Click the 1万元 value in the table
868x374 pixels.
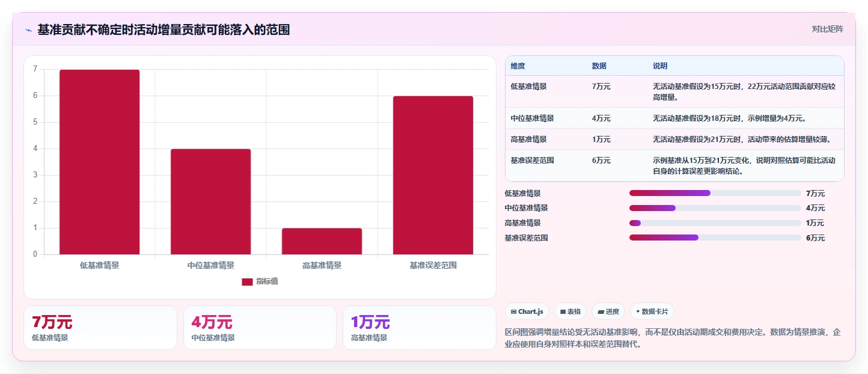coord(601,139)
